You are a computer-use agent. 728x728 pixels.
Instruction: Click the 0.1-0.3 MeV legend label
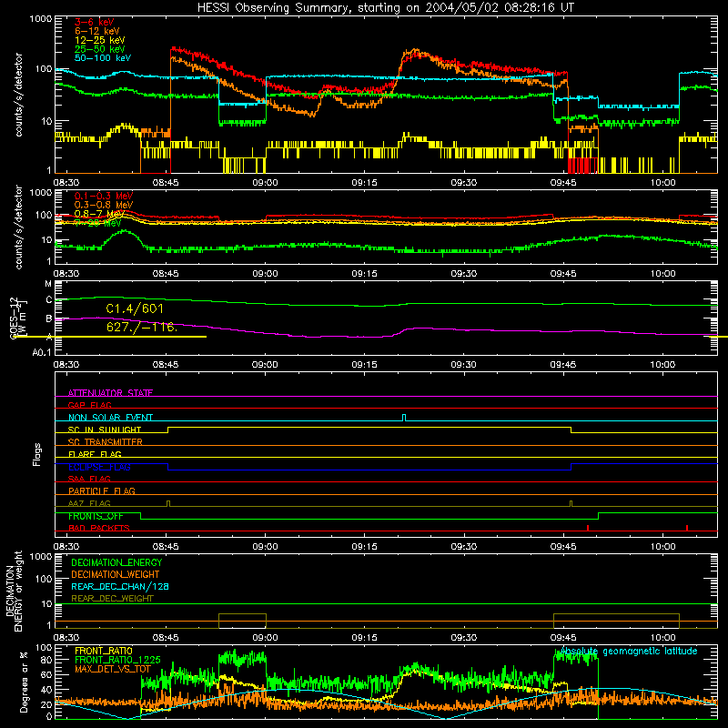104,196
